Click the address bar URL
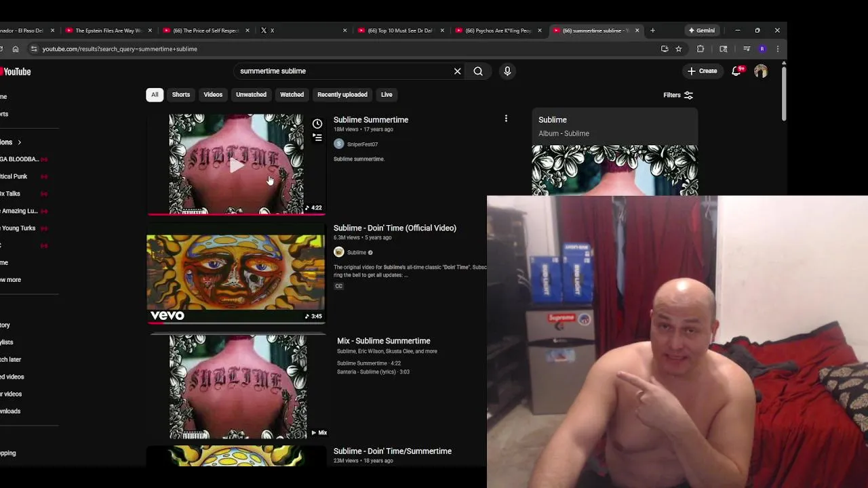The image size is (868, 488). tap(120, 49)
